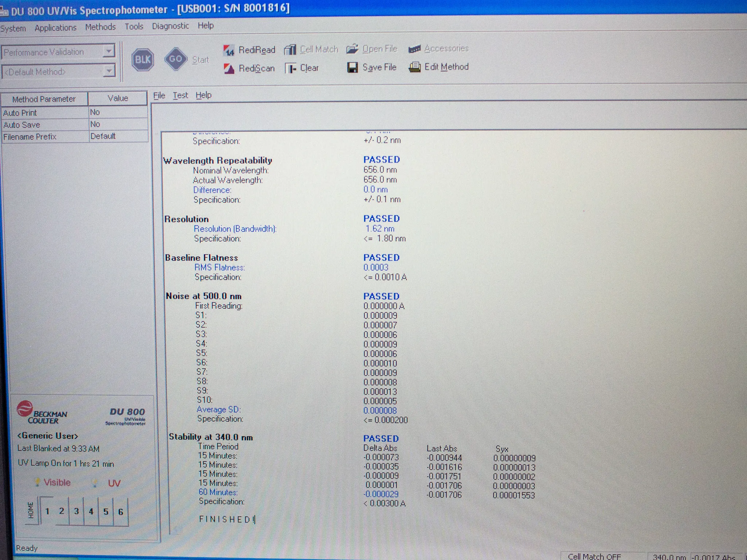The height and width of the screenshot is (560, 747).
Task: Click the Beckman Coulter logo
Action: point(42,413)
